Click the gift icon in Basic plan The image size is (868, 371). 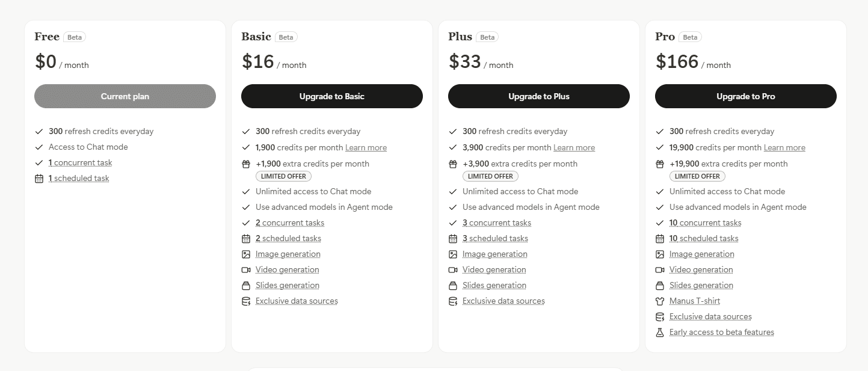[246, 164]
